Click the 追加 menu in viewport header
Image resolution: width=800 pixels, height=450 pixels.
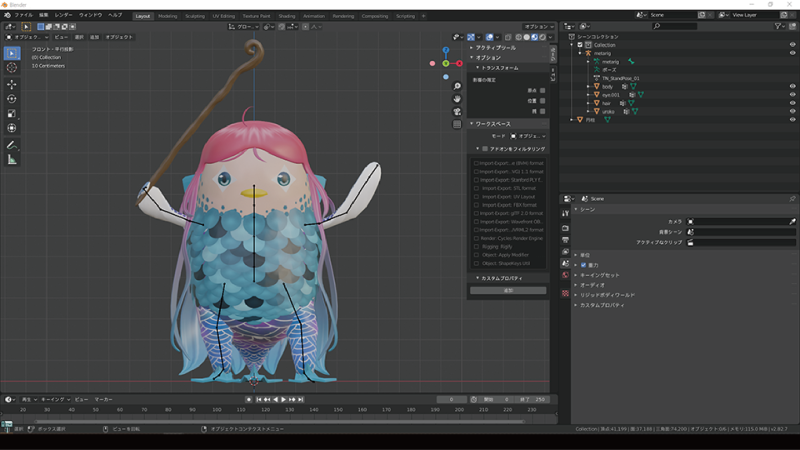94,37
